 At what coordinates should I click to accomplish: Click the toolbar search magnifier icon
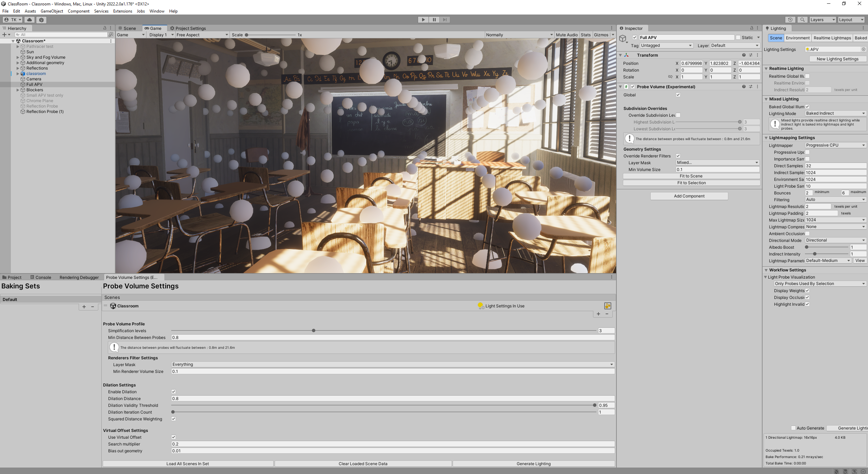(802, 20)
